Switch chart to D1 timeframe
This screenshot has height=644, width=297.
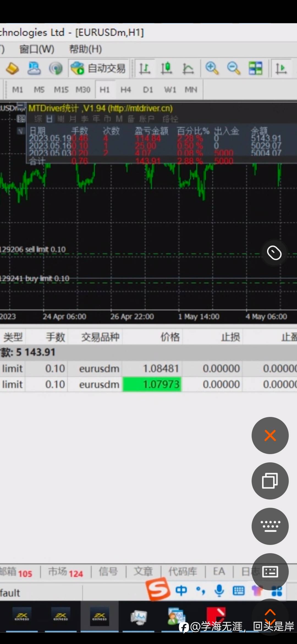(x=148, y=90)
